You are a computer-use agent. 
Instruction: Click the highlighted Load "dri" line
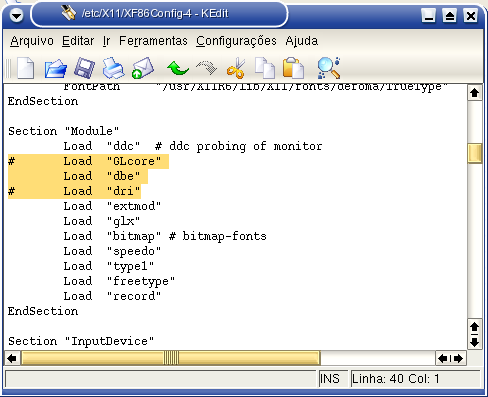click(74, 191)
